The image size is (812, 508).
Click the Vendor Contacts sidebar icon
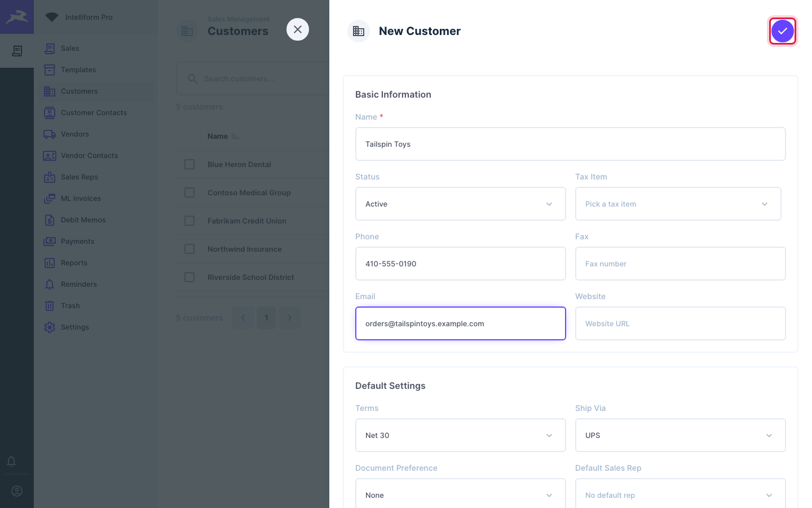click(50, 156)
